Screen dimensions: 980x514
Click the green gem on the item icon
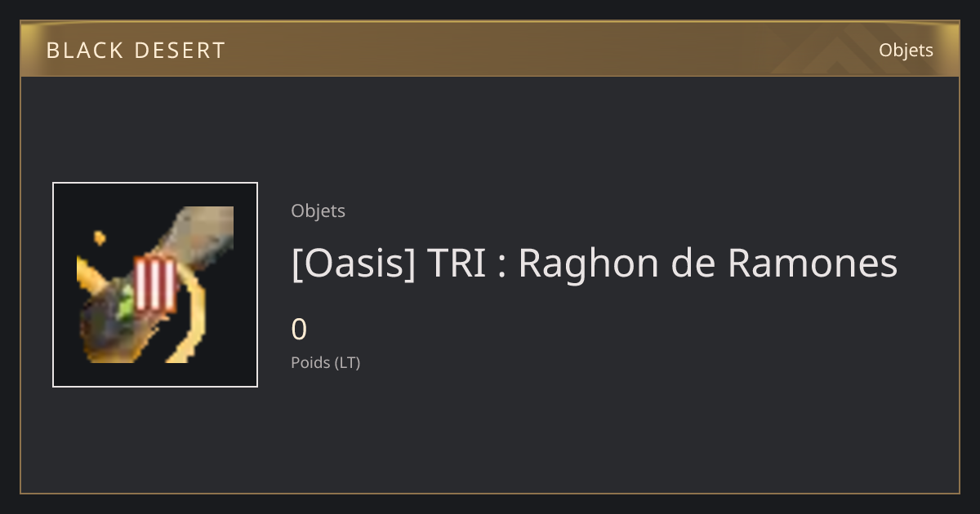125,304
